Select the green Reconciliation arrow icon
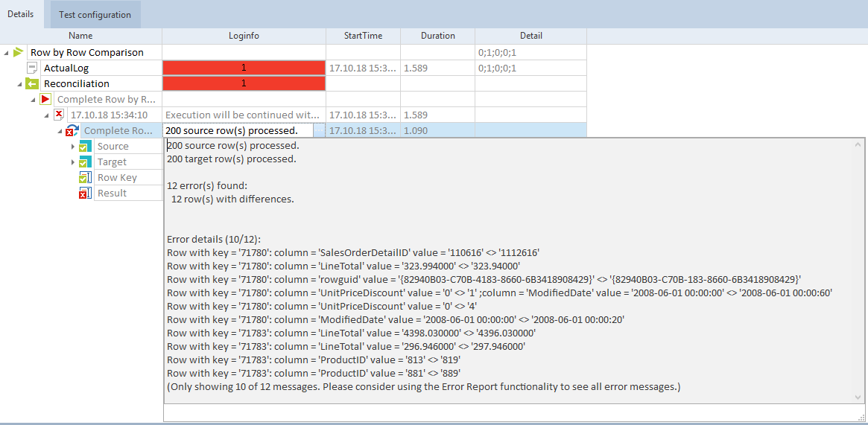 coord(32,83)
